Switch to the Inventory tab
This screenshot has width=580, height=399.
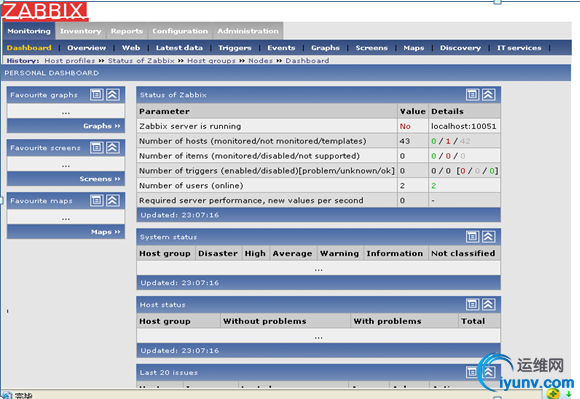tap(81, 31)
